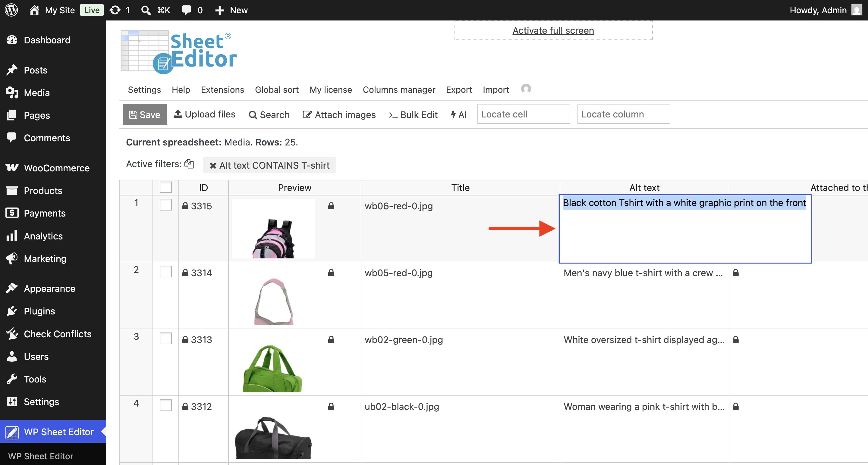The height and width of the screenshot is (465, 868).
Task: Click the Attach images button
Action: (x=339, y=115)
